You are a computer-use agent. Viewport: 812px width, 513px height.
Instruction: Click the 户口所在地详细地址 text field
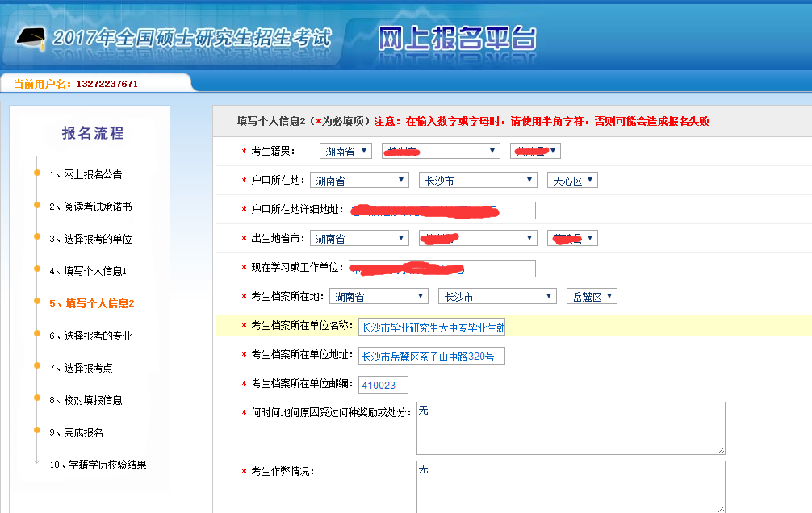[442, 211]
